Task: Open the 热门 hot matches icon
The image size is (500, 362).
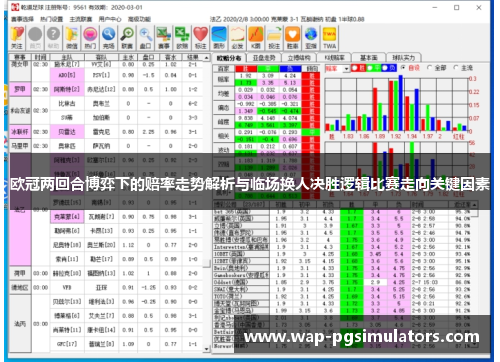Action: (90, 38)
